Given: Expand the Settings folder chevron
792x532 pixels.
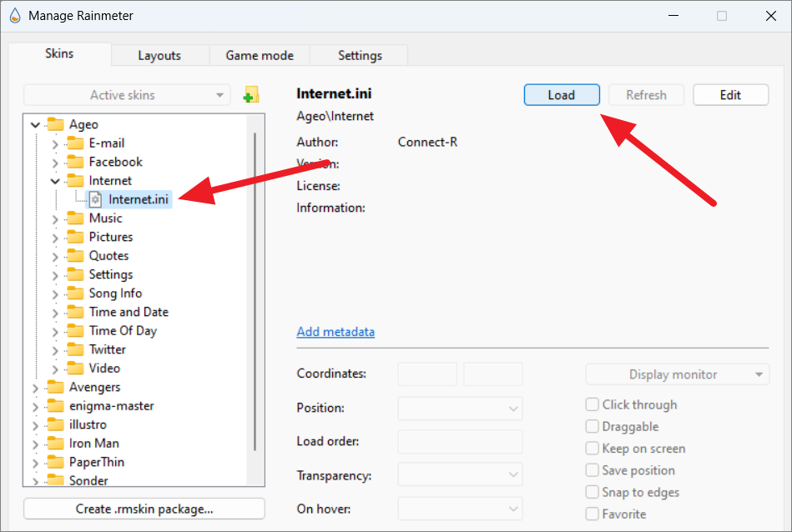Looking at the screenshot, I should click(55, 275).
